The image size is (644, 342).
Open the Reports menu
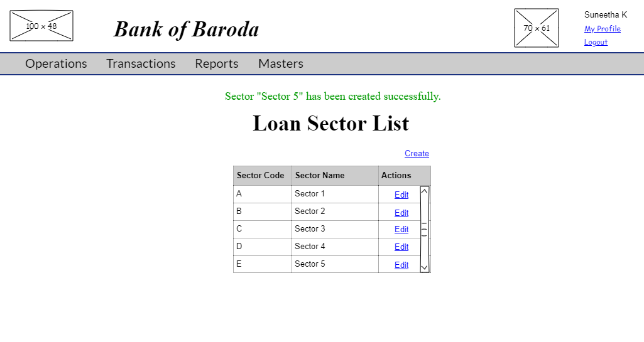click(217, 63)
